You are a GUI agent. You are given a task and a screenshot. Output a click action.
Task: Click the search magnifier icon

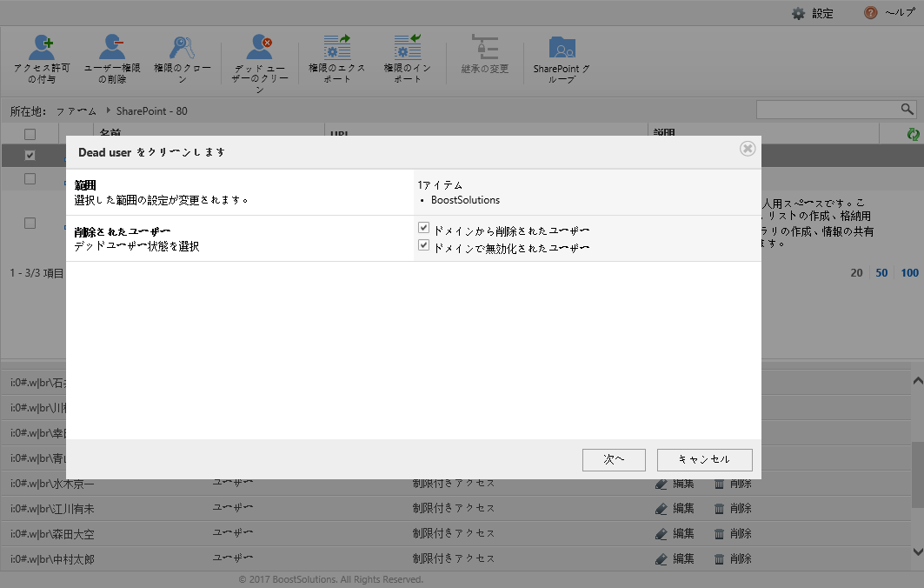[907, 109]
